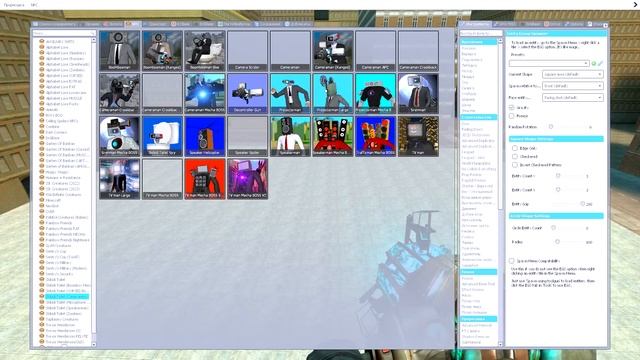Enable the Freeze checkbox
Viewport: 640px width, 360px height.
[511, 116]
